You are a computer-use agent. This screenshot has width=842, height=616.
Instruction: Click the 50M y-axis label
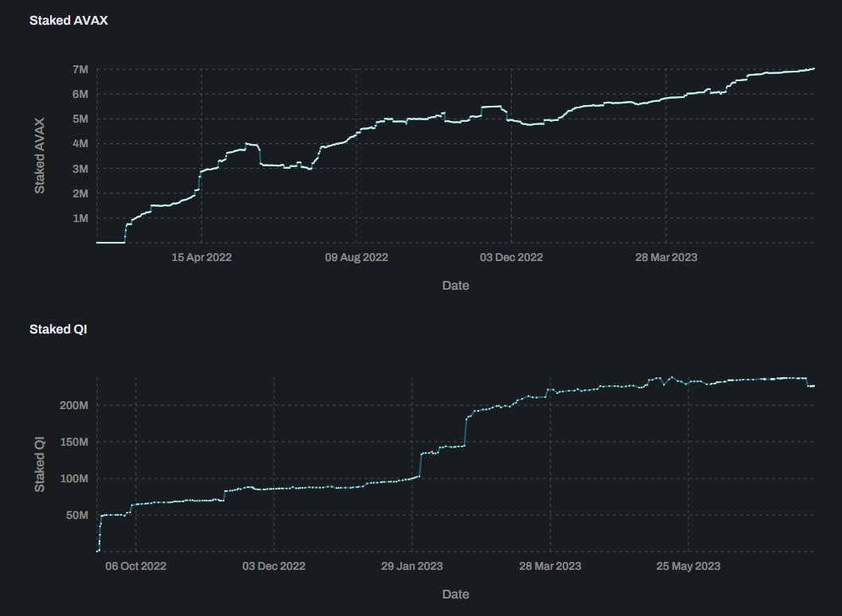77,515
